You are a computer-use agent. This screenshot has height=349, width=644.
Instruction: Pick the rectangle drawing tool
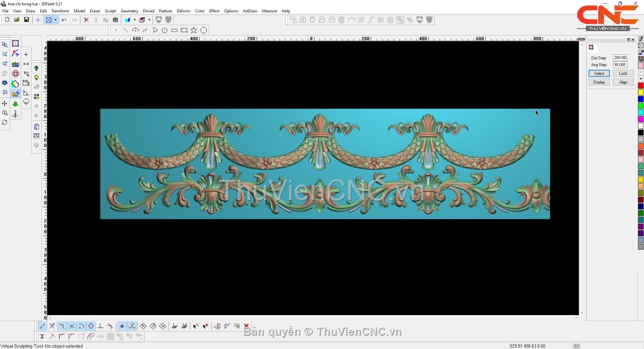pos(184,30)
